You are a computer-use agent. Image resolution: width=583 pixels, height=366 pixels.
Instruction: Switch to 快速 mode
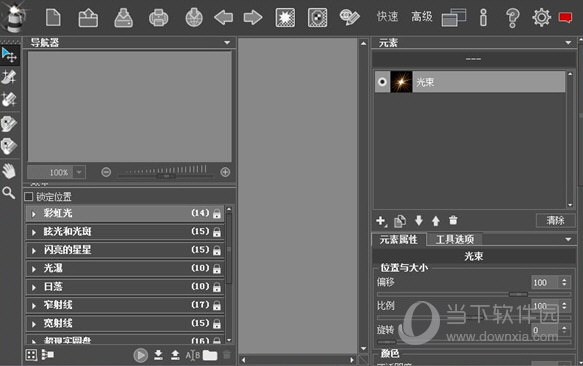pyautogui.click(x=387, y=17)
